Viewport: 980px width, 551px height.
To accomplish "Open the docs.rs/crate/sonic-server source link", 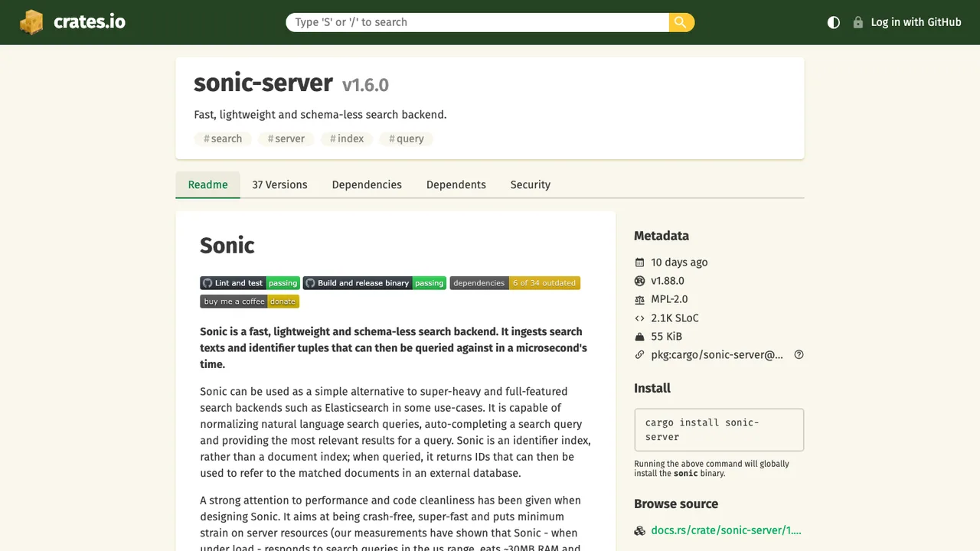I will (726, 530).
